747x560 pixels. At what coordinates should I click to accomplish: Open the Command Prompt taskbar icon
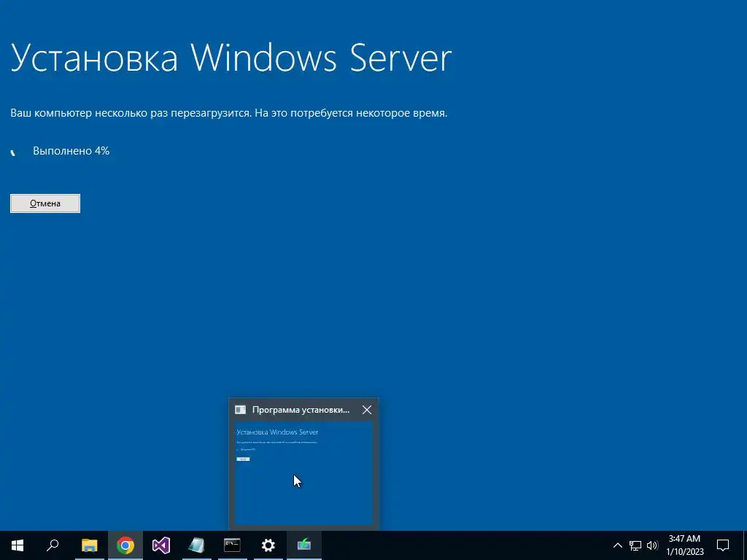coord(232,545)
